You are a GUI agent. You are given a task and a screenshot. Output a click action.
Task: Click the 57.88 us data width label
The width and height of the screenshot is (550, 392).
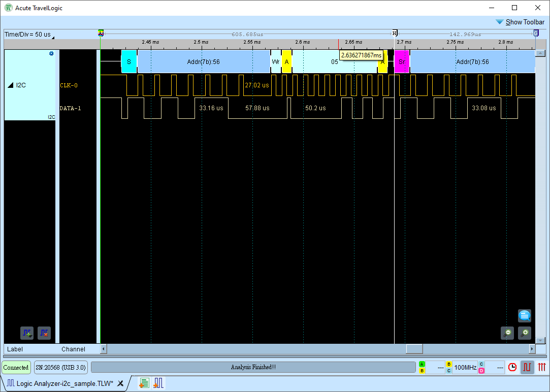coord(257,108)
